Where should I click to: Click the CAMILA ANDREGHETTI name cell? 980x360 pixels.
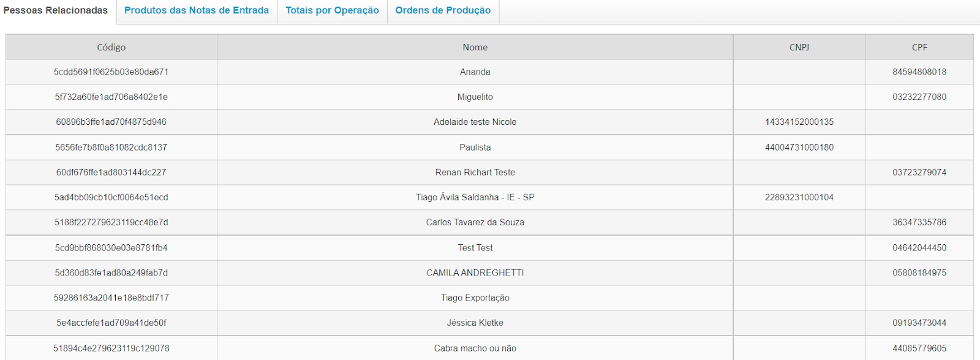pyautogui.click(x=475, y=272)
